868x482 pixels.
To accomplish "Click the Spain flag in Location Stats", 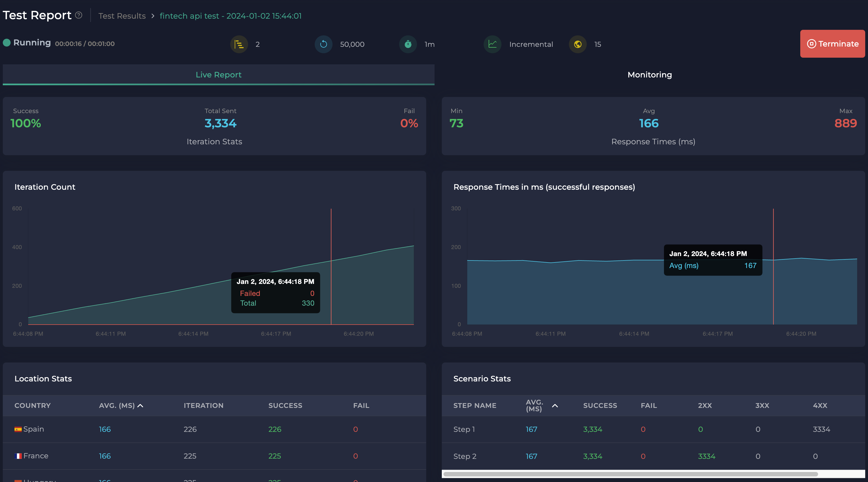I will tap(18, 429).
